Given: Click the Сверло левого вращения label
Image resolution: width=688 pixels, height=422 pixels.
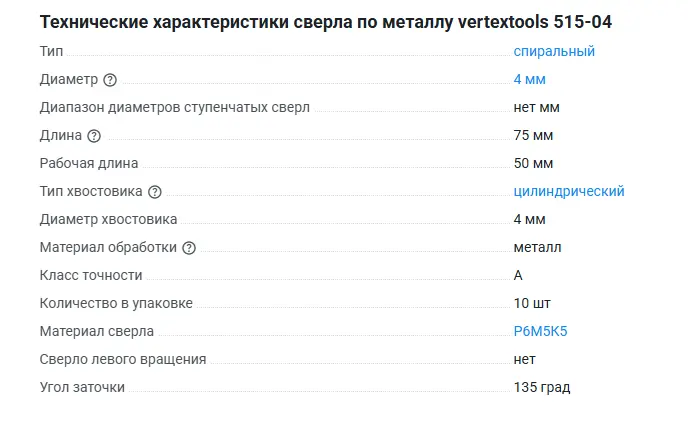Looking at the screenshot, I should click(123, 359).
